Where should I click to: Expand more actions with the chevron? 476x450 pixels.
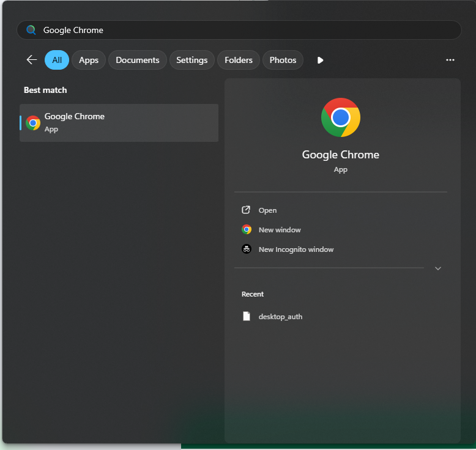coord(437,268)
